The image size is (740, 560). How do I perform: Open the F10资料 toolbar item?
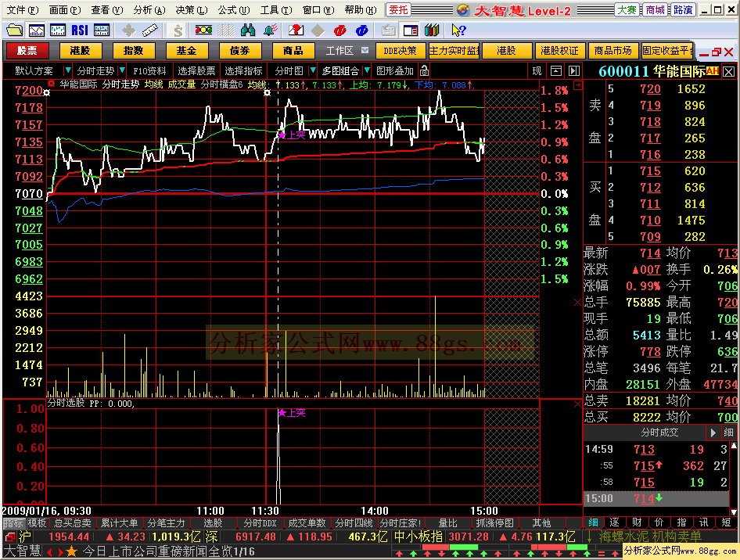[149, 70]
